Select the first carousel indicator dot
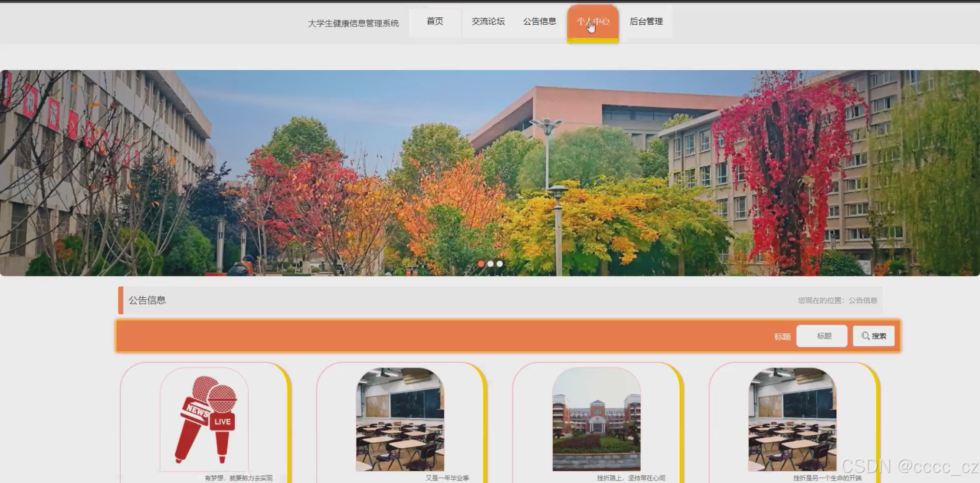The image size is (980, 483). [481, 263]
